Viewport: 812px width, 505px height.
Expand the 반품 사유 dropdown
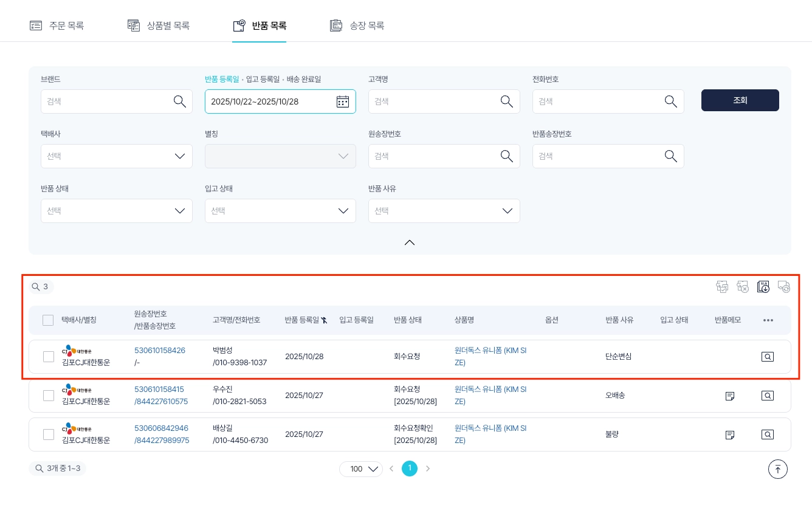click(444, 211)
